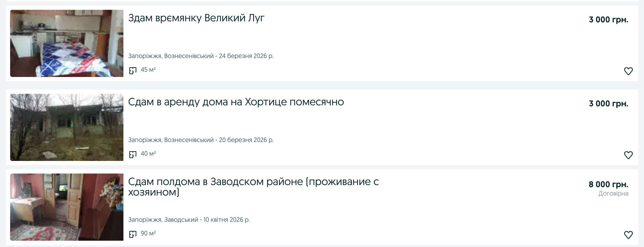Save the Заводском районе полдома listing to favorites
This screenshot has height=247, width=644.
pos(628,235)
